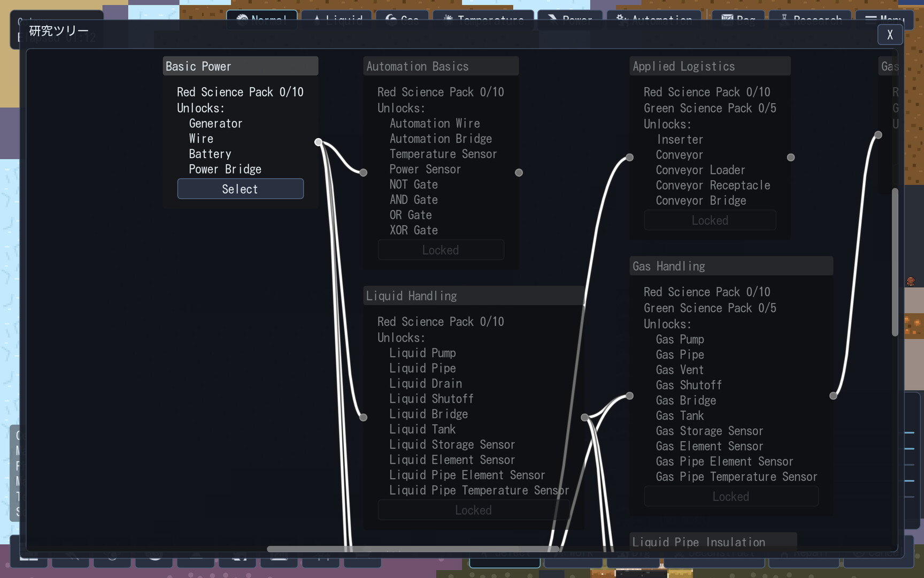Click the Liquid Pipe Insulation node header

tap(713, 542)
